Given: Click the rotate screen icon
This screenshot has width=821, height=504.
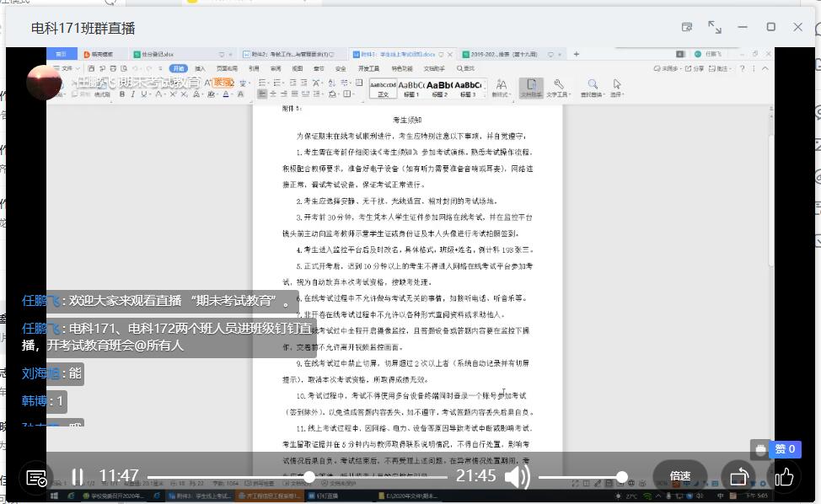Looking at the screenshot, I should tap(738, 477).
